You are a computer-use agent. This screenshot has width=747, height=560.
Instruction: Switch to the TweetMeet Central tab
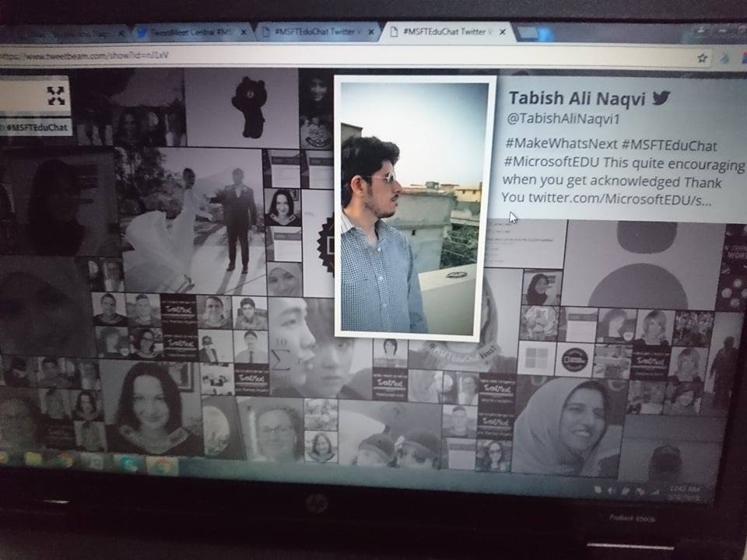(x=191, y=33)
